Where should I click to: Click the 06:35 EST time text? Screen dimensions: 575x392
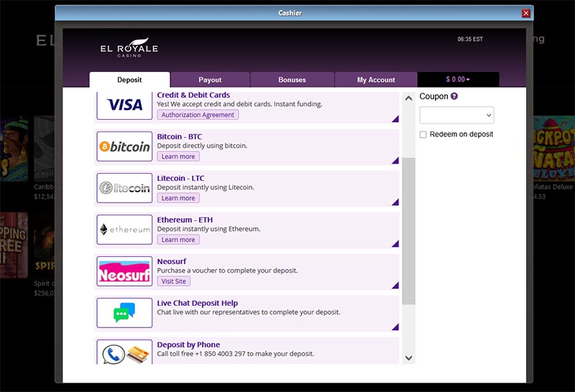[x=470, y=39]
